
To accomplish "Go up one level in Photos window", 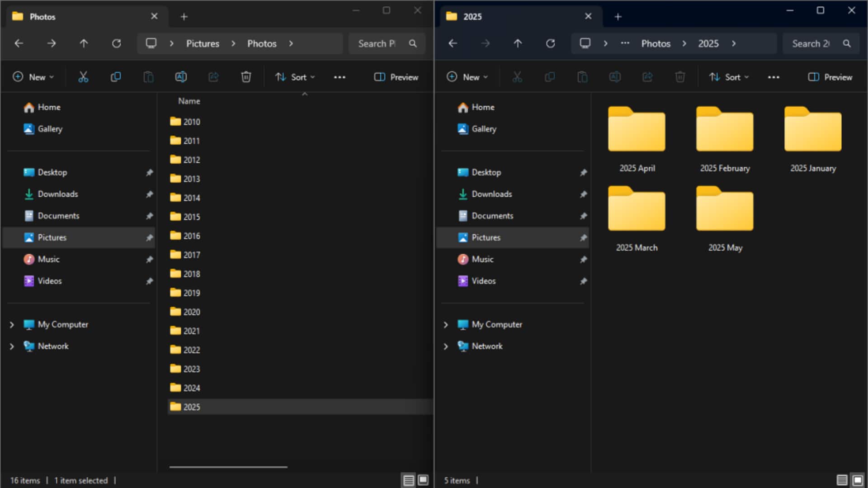I will pos(84,43).
